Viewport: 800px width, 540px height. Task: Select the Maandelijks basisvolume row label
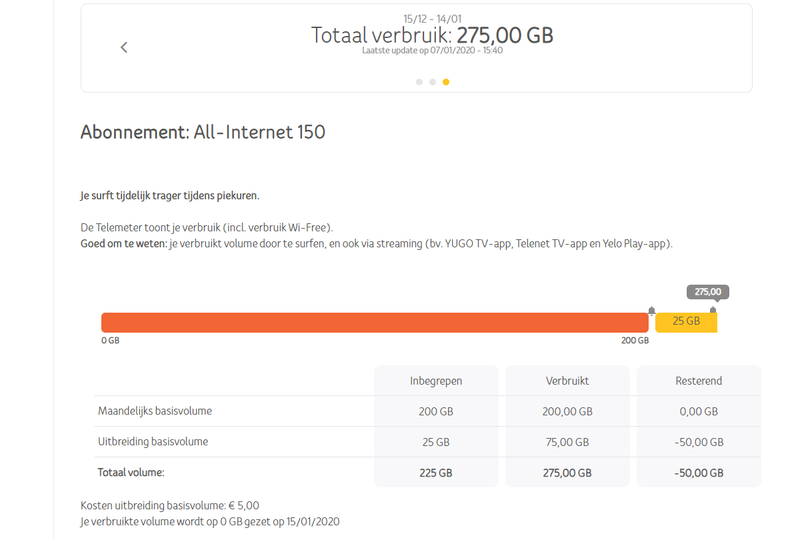pos(155,411)
